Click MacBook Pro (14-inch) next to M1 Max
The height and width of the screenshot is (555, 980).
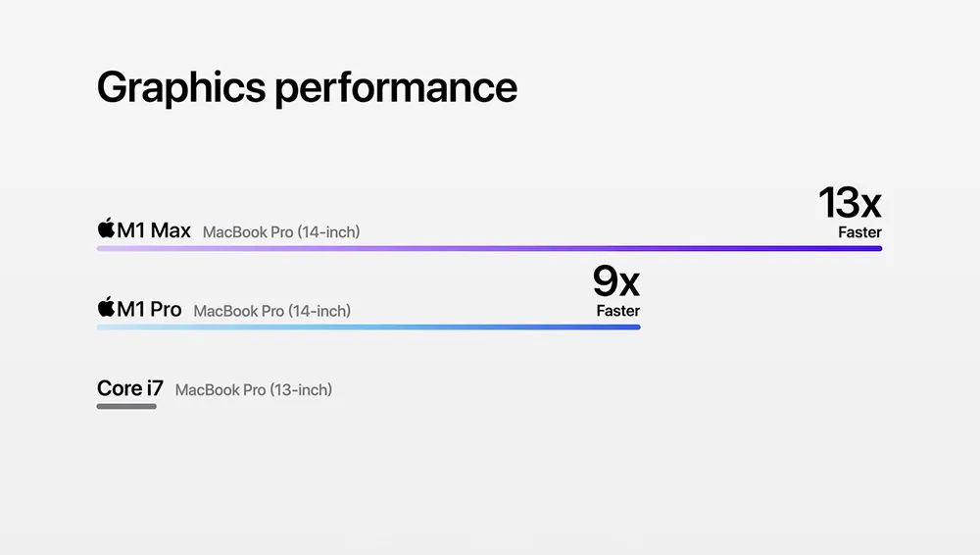(281, 232)
